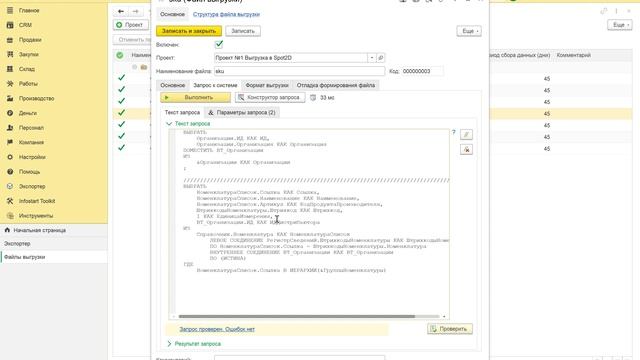Click the Код field 000000003
The width and height of the screenshot is (640, 360).
[422, 71]
